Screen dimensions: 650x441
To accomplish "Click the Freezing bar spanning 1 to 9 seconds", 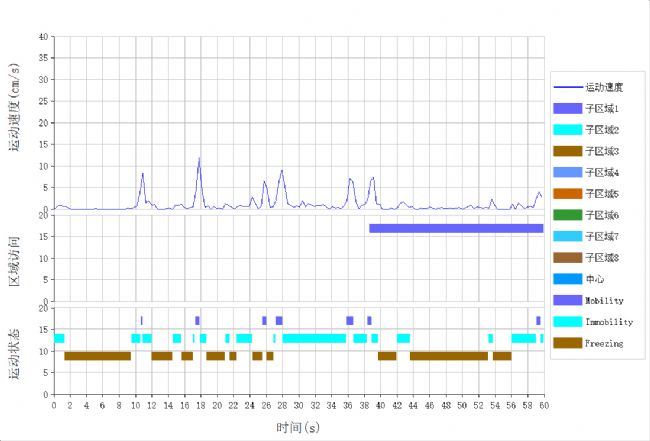I will (x=97, y=355).
